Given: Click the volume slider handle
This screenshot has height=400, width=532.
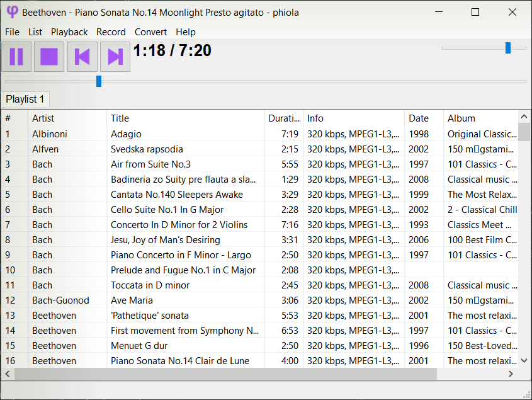Looking at the screenshot, I should pos(508,48).
